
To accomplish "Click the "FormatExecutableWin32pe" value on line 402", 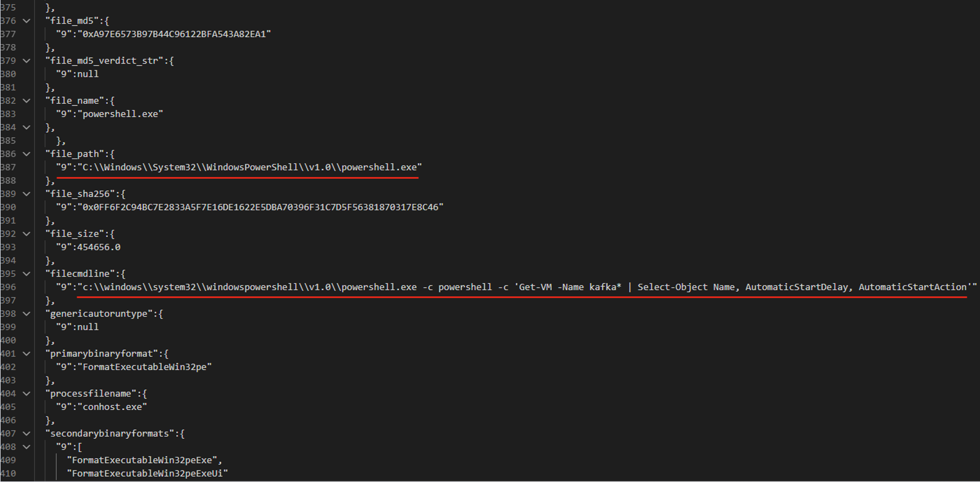I will pyautogui.click(x=145, y=367).
